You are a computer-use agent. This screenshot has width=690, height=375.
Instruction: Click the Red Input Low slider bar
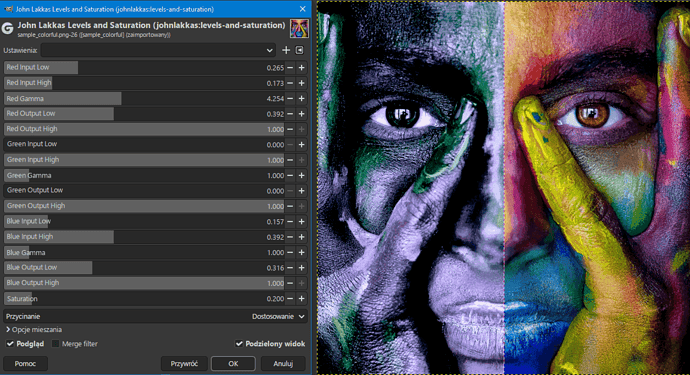point(144,68)
